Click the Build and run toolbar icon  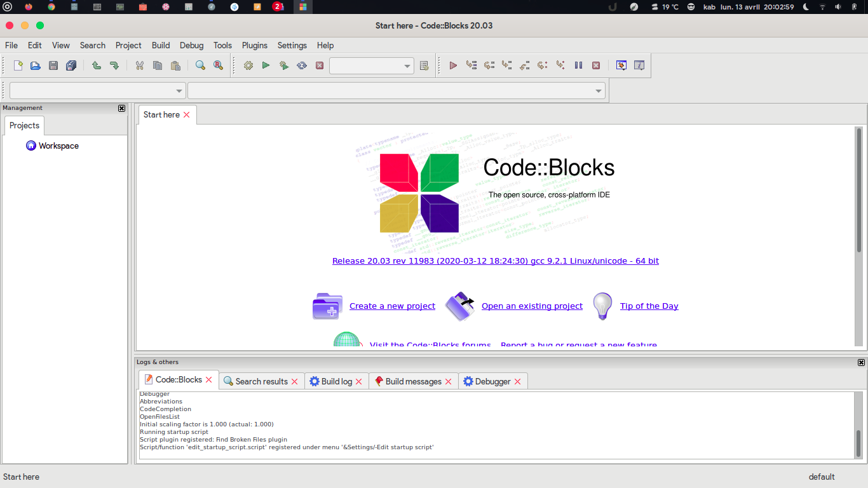(x=283, y=65)
